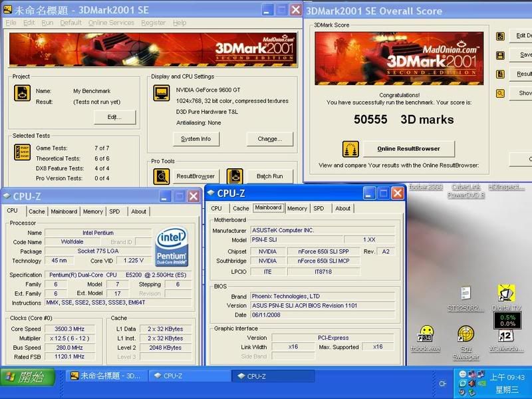
Task: Click the Online ResultBrowser trees icon
Action: [350, 149]
